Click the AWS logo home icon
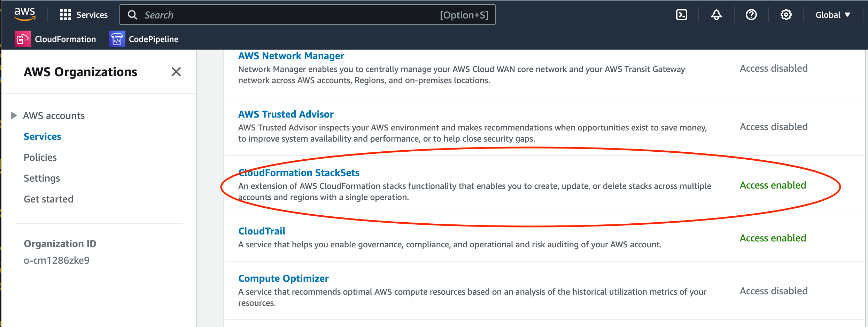868x327 pixels. 25,14
